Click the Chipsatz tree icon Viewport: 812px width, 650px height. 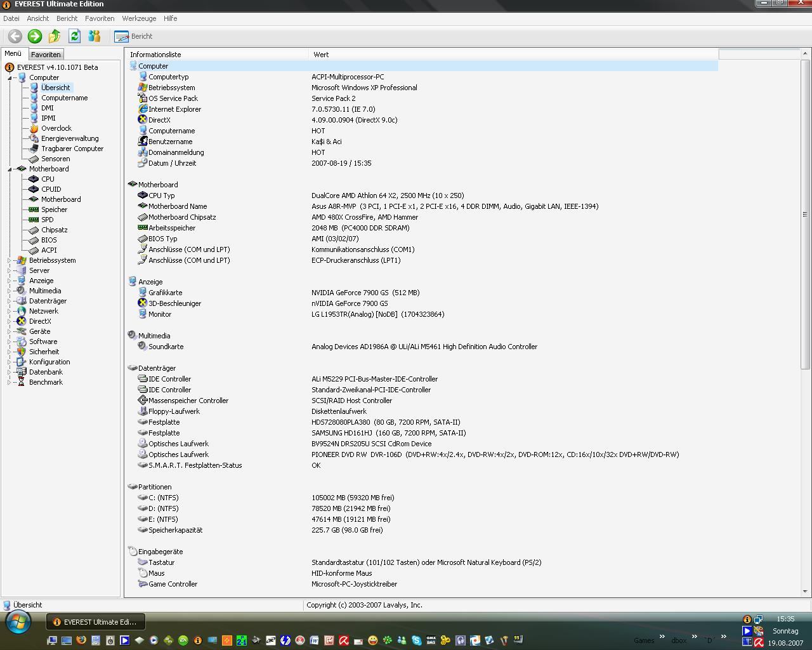(34, 230)
